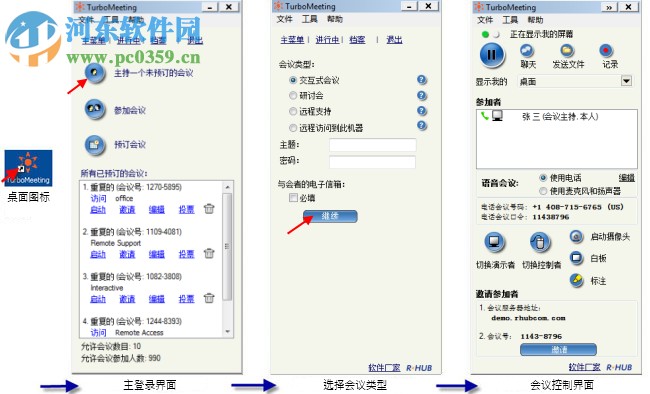Open 工具 menu in control window
Image resolution: width=650 pixels, height=394 pixels.
[510, 20]
